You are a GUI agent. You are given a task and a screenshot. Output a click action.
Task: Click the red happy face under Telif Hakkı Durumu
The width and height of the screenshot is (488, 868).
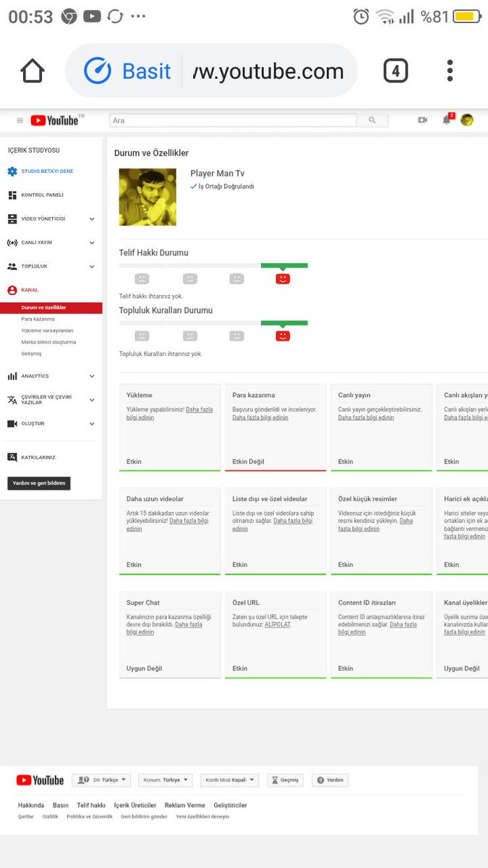(283, 278)
